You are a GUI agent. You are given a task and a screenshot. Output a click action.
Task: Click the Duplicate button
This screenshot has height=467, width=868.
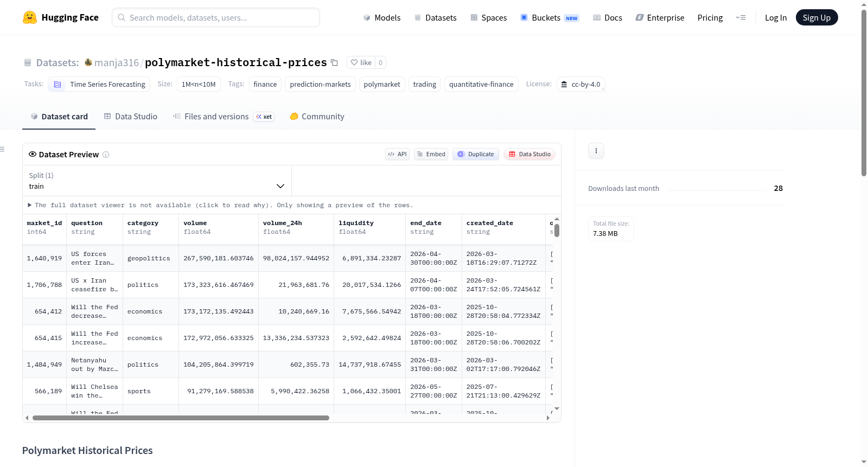[x=475, y=154]
